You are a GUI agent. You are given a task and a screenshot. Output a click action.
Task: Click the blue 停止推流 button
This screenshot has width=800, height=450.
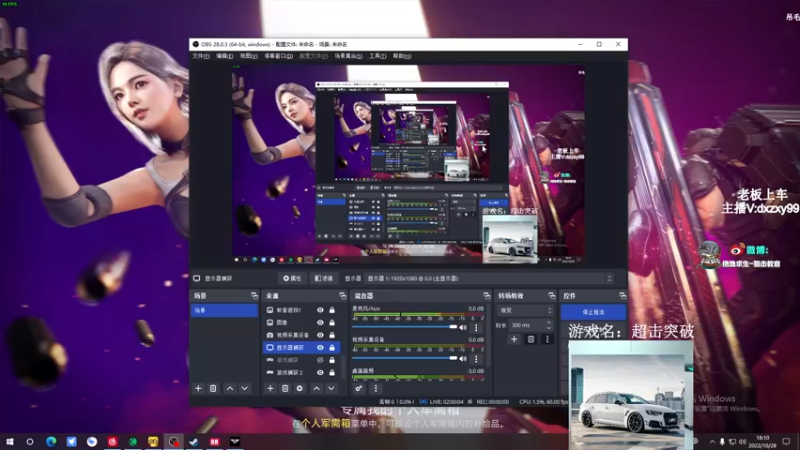pos(593,312)
